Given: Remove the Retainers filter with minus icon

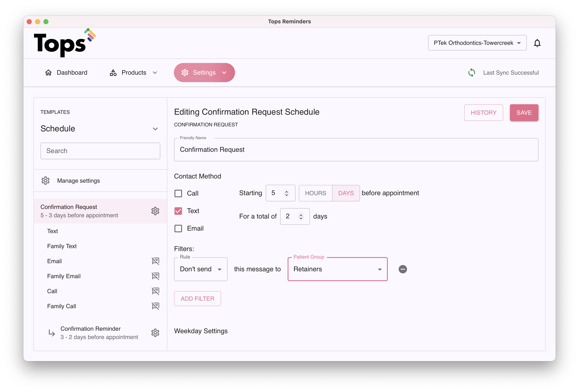Looking at the screenshot, I should click(403, 269).
